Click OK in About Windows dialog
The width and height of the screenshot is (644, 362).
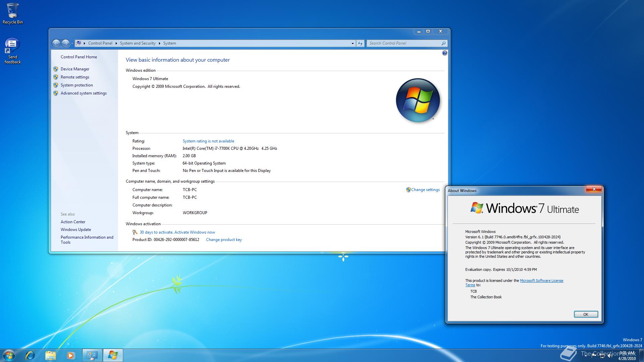click(586, 314)
